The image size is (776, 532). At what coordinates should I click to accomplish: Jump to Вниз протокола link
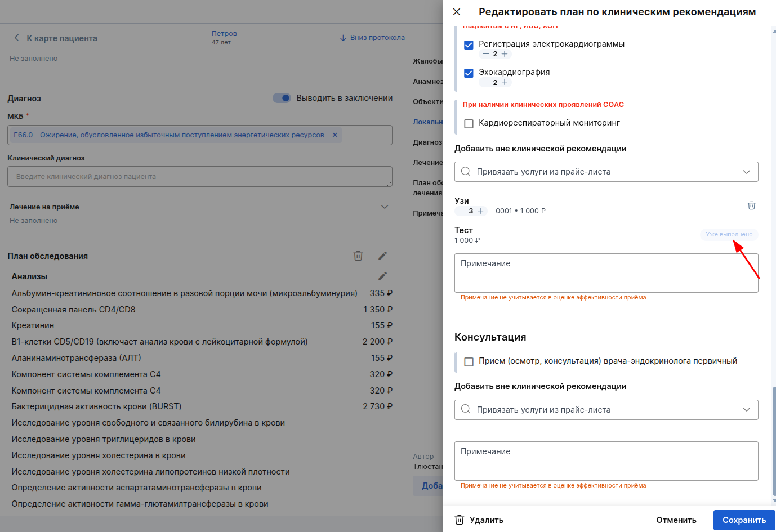(x=372, y=38)
